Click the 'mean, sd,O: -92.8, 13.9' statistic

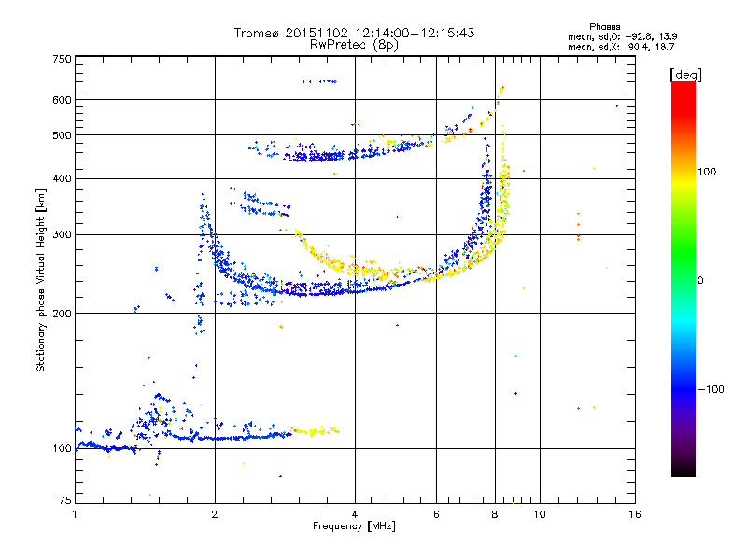[622, 36]
